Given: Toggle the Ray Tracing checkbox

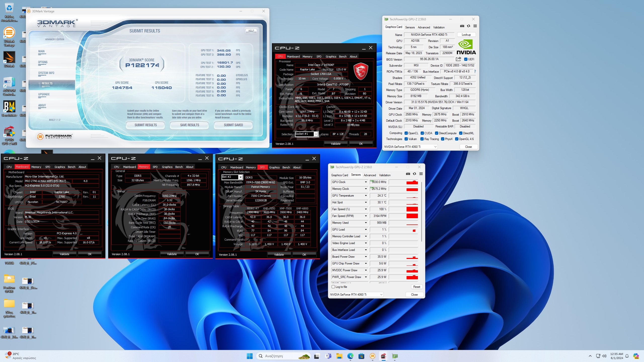Looking at the screenshot, I should 422,139.
